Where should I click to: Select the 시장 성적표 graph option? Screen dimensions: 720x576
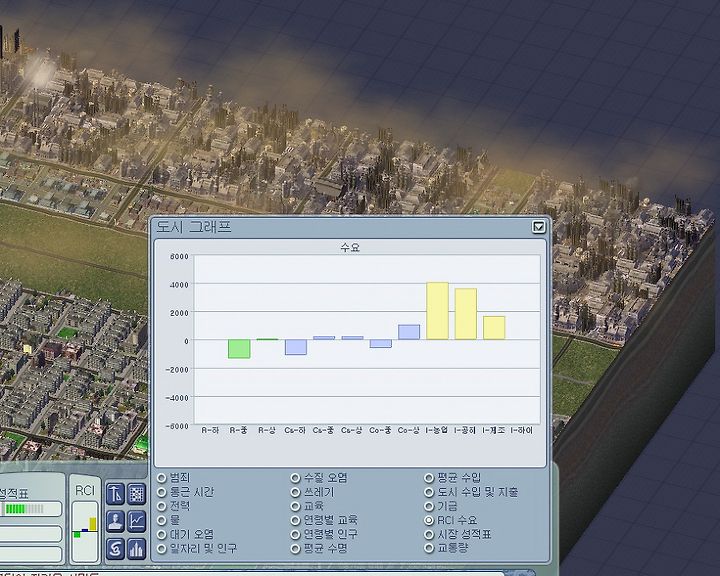tap(429, 535)
